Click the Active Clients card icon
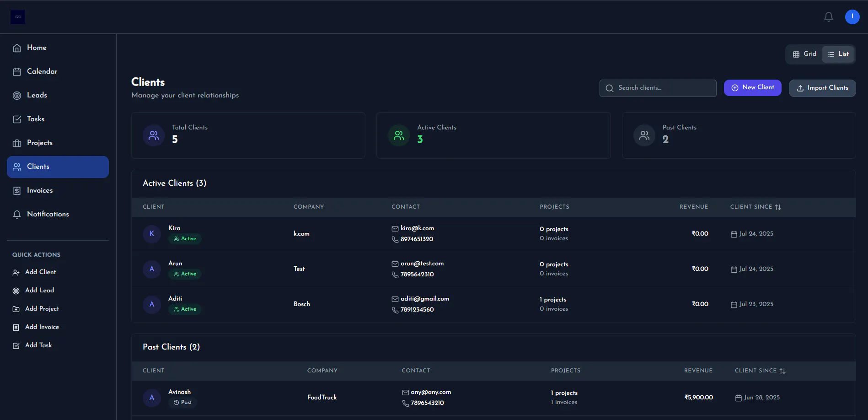 (399, 135)
